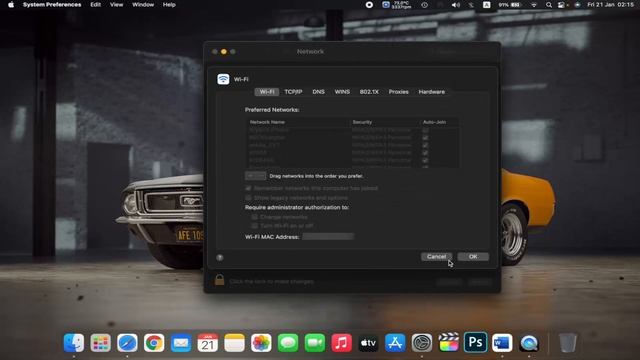Select the Wi-Fi tab
This screenshot has height=360, width=640.
pos(267,92)
